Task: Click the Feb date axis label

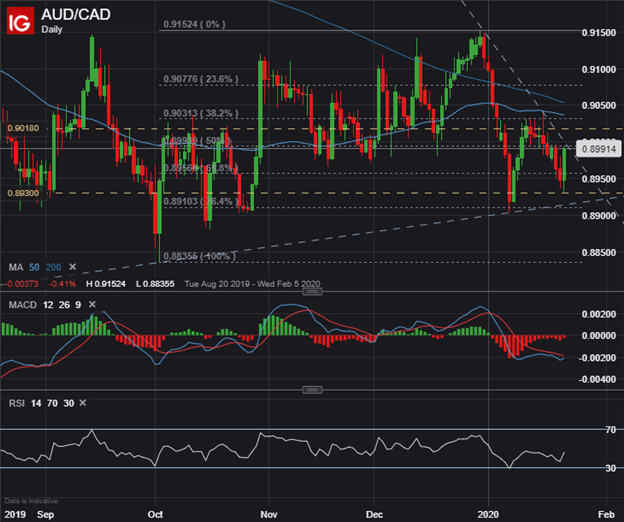Action: 606,514
